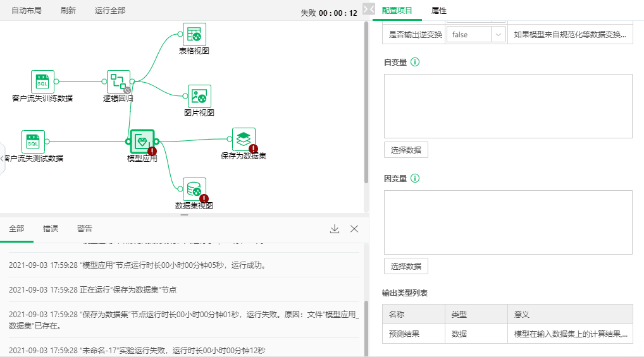Click inside the 因变量 list box

coord(508,222)
